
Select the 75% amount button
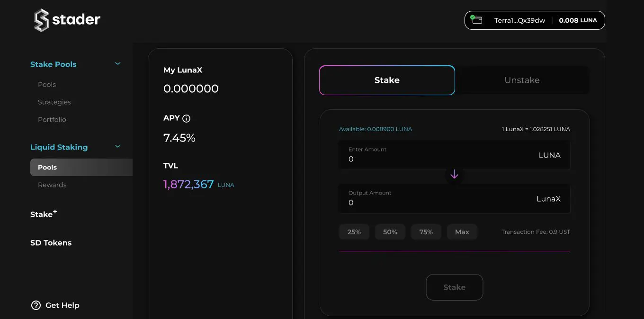[426, 232]
